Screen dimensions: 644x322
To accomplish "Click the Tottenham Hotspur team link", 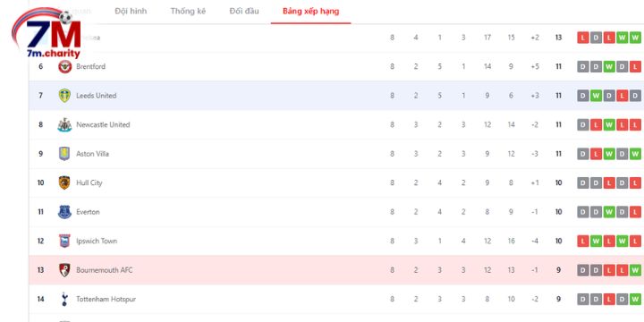I will click(106, 300).
